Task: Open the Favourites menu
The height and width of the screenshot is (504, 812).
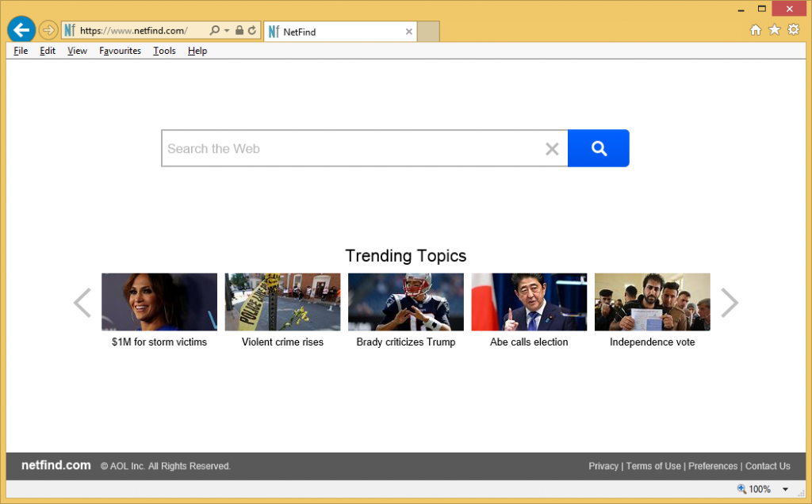Action: 120,51
